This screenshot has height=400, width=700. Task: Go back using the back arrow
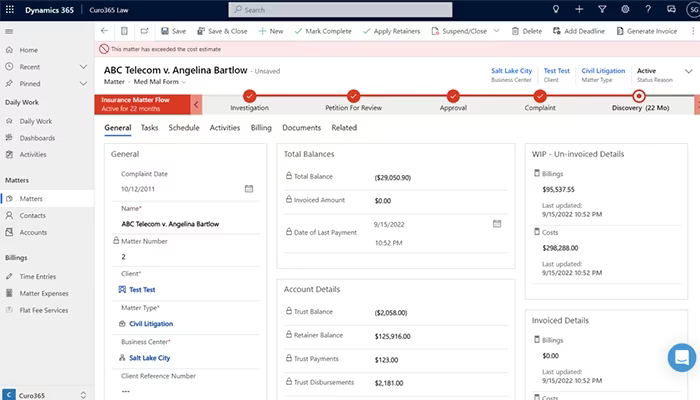point(104,31)
